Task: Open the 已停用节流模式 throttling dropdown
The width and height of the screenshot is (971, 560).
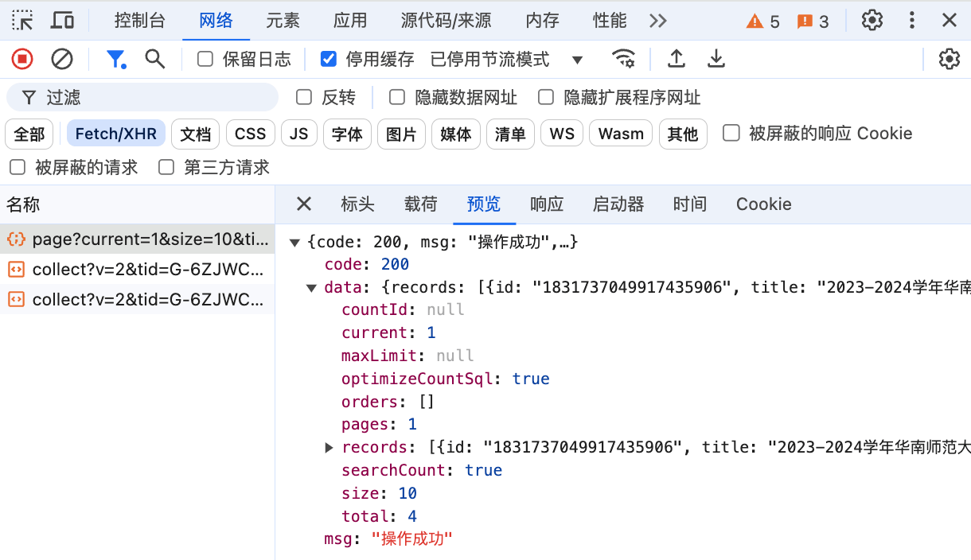Action: click(x=507, y=60)
